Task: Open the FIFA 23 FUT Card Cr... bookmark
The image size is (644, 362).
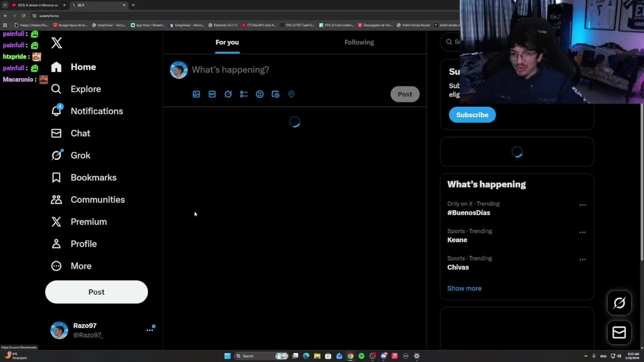Action: (x=298, y=25)
